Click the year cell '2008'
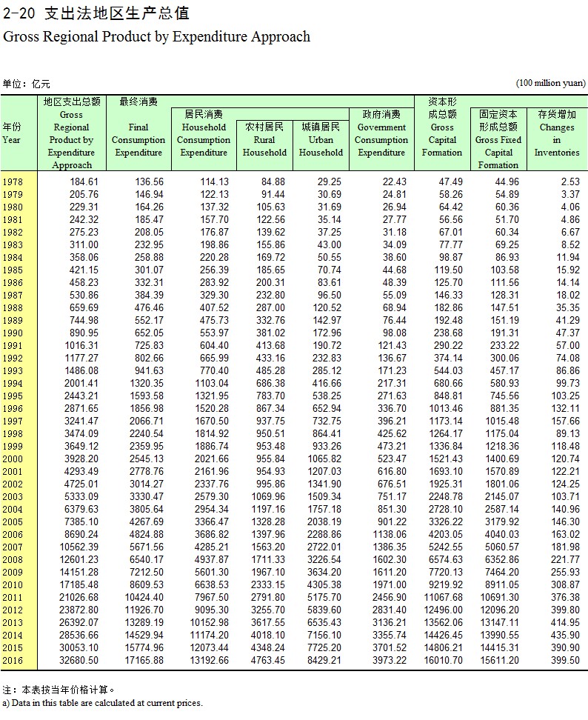Image resolution: width=588 pixels, height=720 pixels. pos(13,560)
